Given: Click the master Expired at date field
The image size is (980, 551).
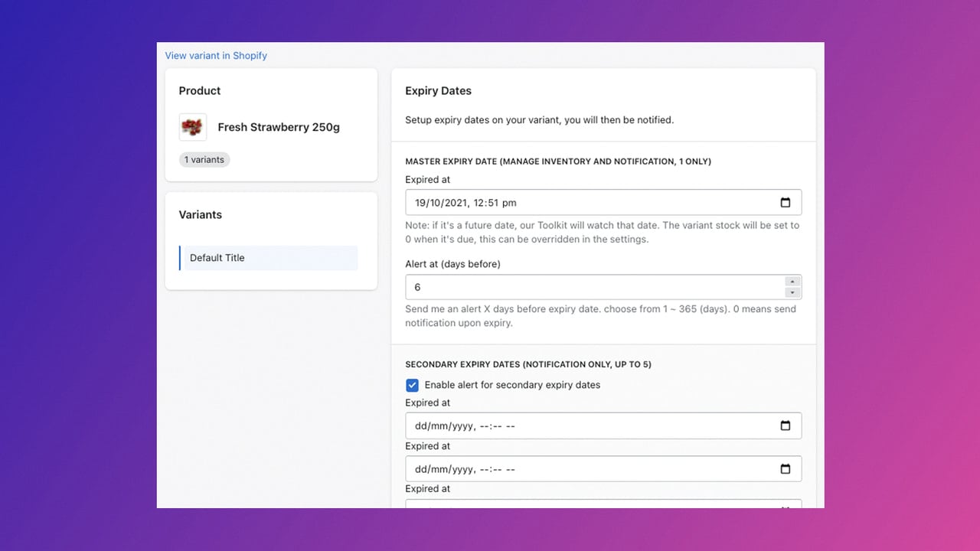Looking at the screenshot, I should [x=603, y=203].
